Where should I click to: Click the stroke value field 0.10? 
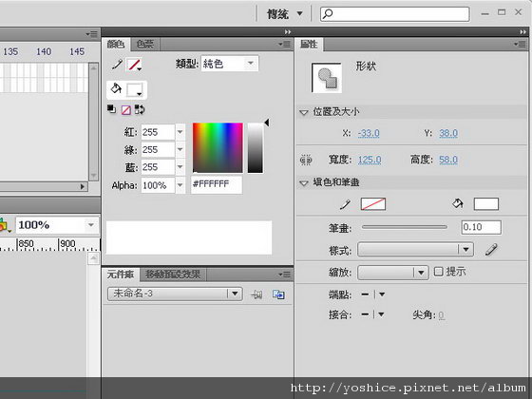(x=481, y=227)
